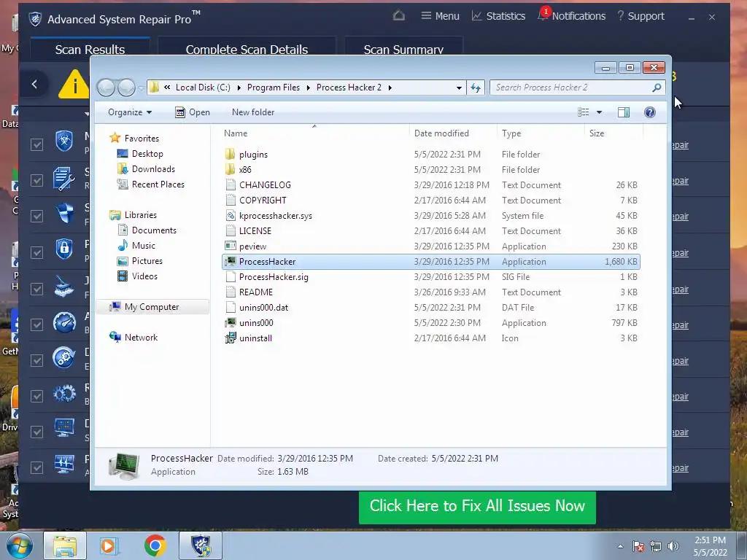The image size is (747, 560).
Task: Toggle the padlock shield row checkbox
Action: click(36, 252)
